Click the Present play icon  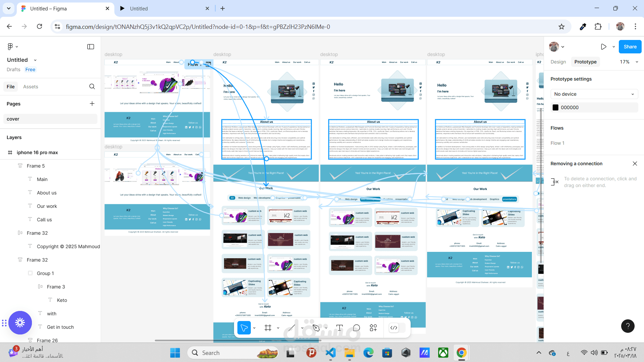coord(603,47)
